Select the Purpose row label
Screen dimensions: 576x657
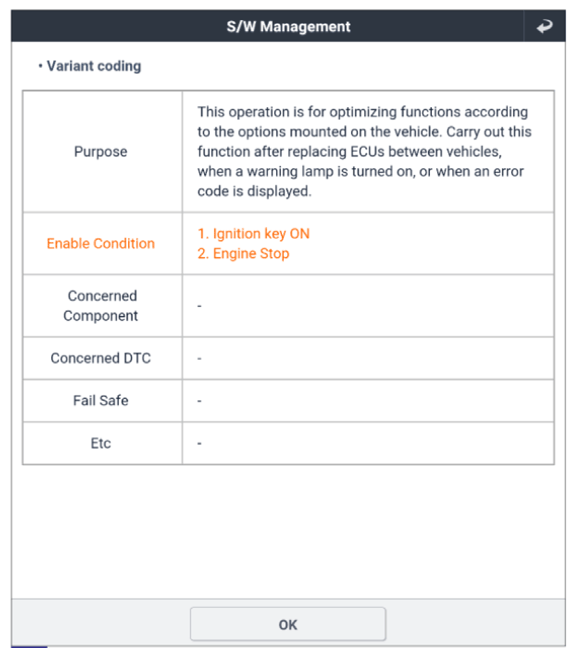point(101,151)
